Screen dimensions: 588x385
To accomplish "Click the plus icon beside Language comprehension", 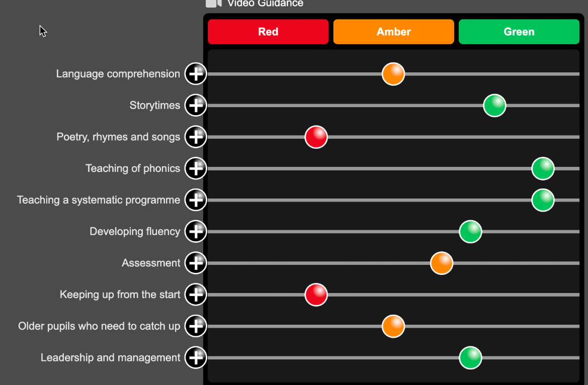I will tap(196, 73).
